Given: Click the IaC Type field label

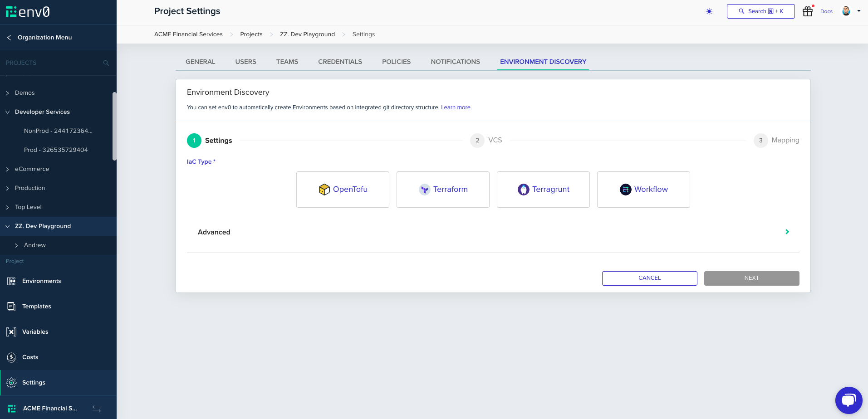Looking at the screenshot, I should point(201,162).
